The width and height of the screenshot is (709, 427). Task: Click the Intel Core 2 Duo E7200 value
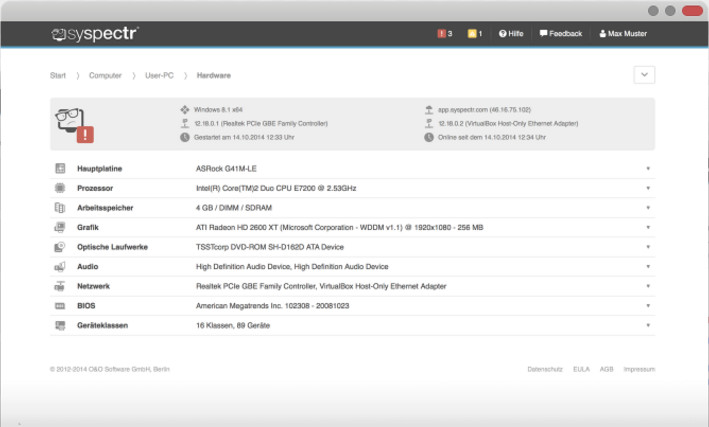coord(276,188)
